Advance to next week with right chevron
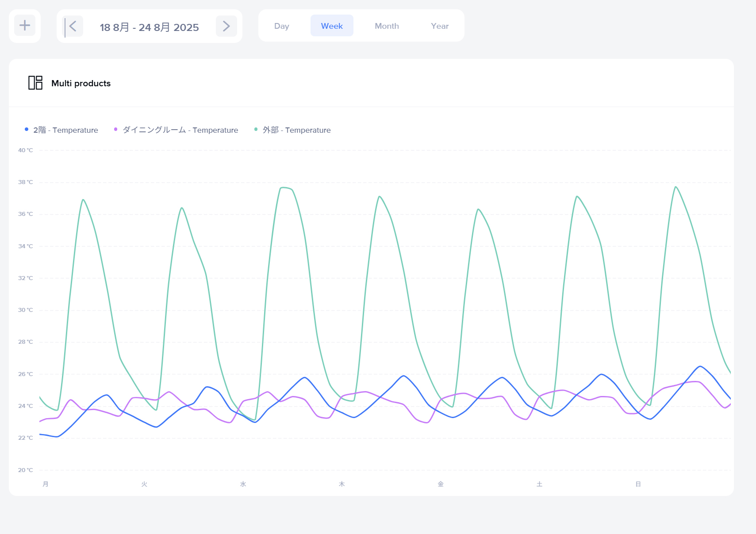The height and width of the screenshot is (534, 756). tap(226, 26)
